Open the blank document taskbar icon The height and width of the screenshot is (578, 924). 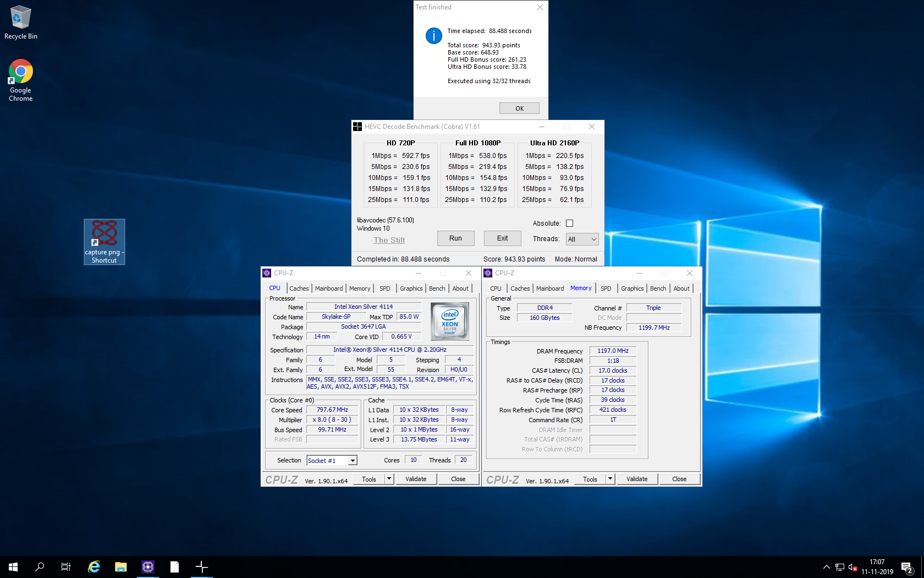coord(174,566)
